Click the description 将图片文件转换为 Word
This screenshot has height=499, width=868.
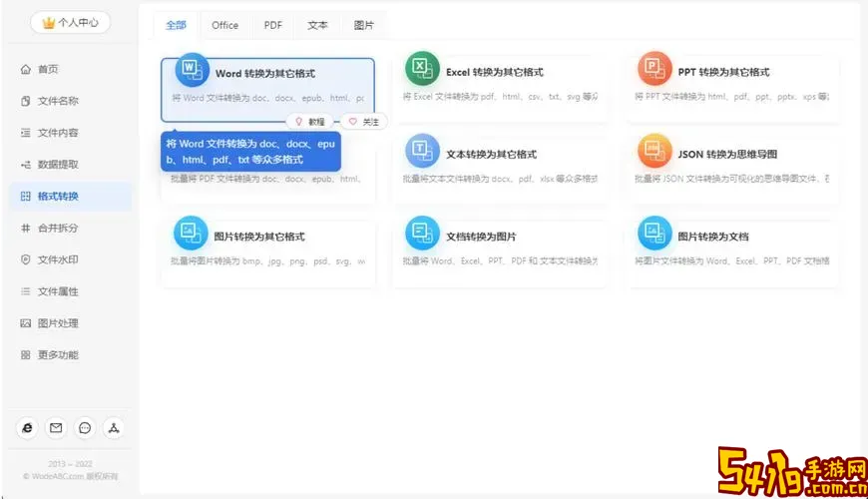click(x=731, y=260)
